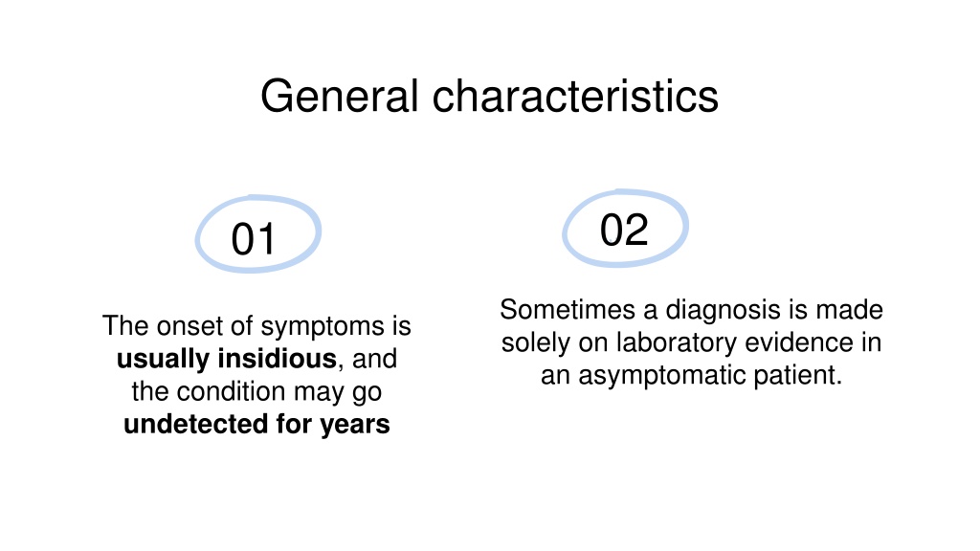Click the line The onset of symptoms is
This screenshot has height=551, width=980.
[x=256, y=326]
